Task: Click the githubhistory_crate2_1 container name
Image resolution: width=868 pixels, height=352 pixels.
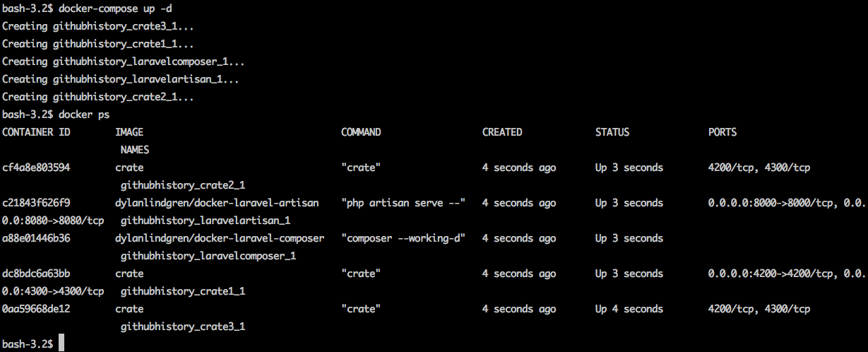Action: point(183,185)
